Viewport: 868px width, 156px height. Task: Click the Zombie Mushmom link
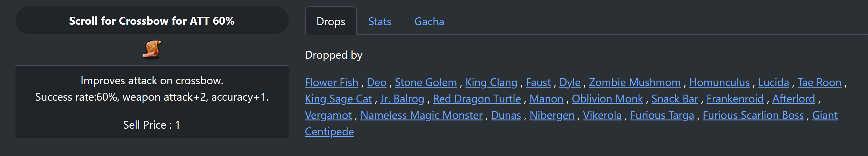635,82
